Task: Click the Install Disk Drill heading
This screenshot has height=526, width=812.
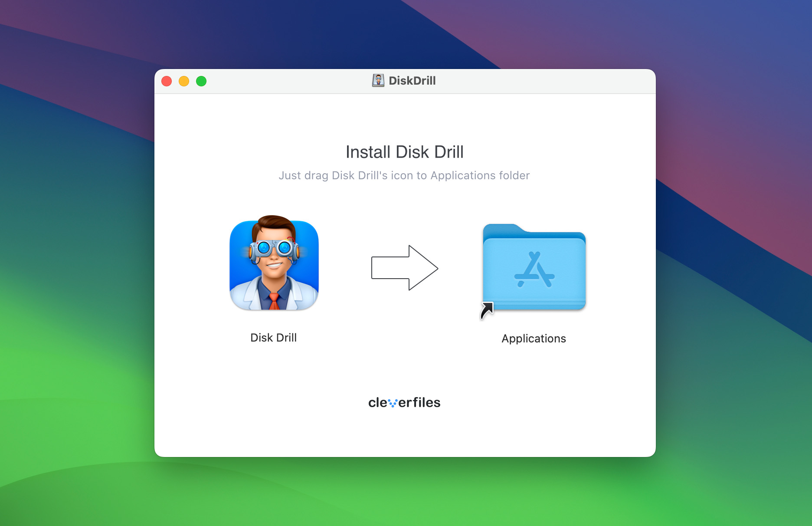Action: click(404, 152)
